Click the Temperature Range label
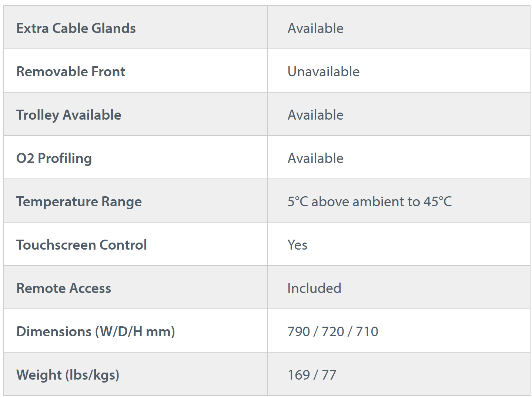The width and height of the screenshot is (532, 397). (79, 202)
